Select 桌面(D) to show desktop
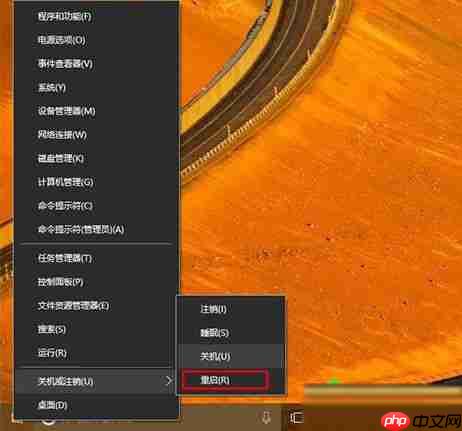The image size is (462, 431). point(97,405)
